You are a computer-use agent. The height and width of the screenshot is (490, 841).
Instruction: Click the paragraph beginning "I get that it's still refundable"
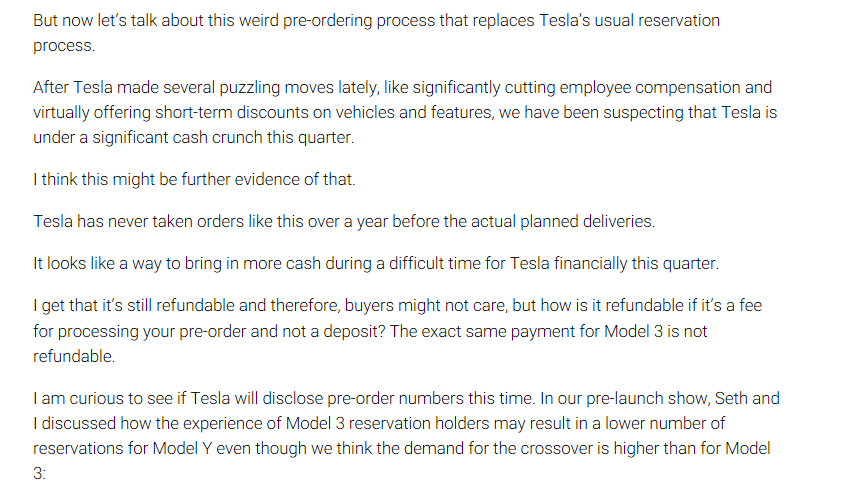tap(397, 331)
